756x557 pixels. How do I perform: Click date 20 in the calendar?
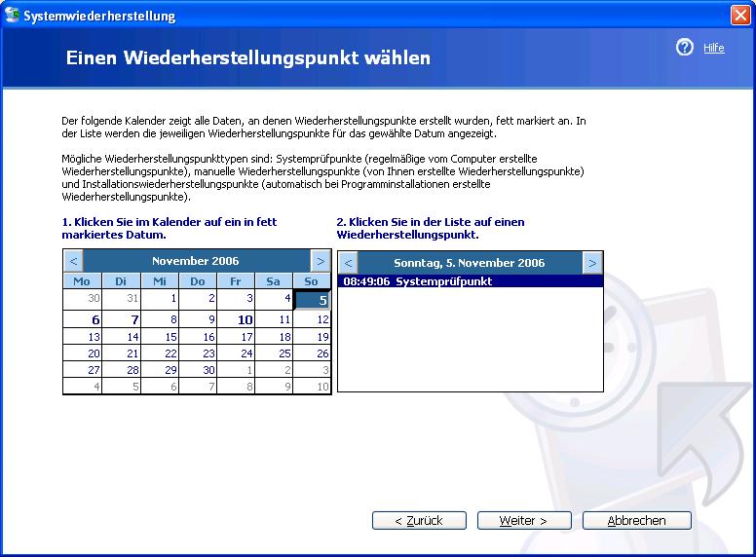point(83,353)
